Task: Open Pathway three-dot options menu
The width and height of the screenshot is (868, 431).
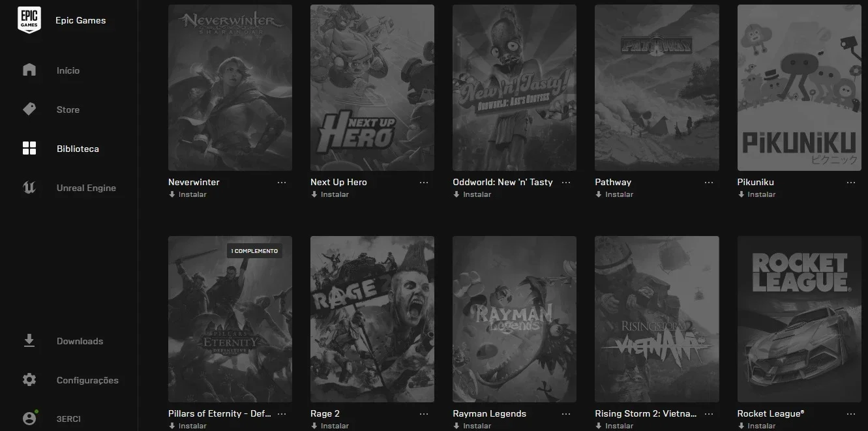Action: coord(709,183)
